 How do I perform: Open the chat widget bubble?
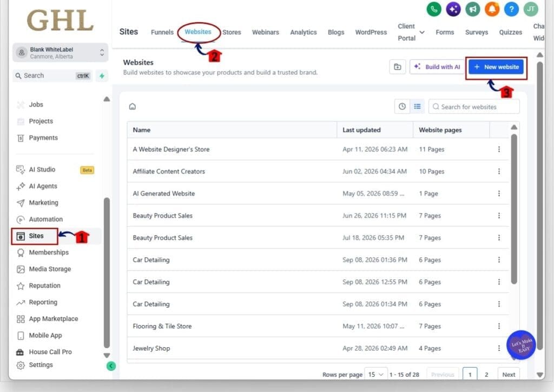click(521, 345)
